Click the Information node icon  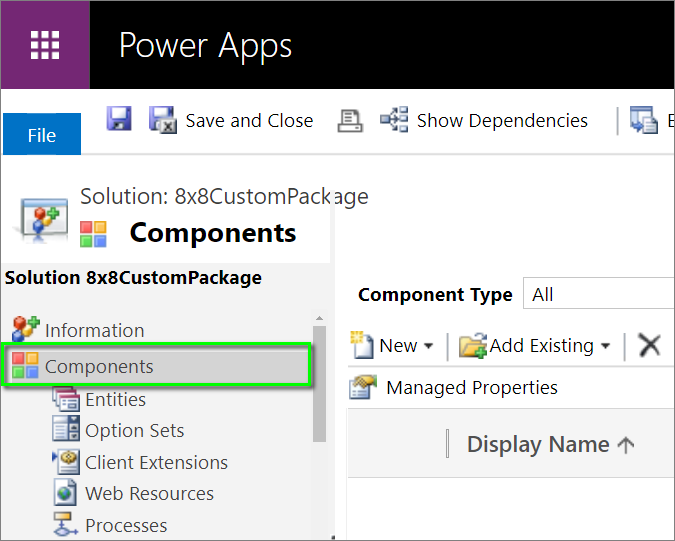(x=25, y=329)
